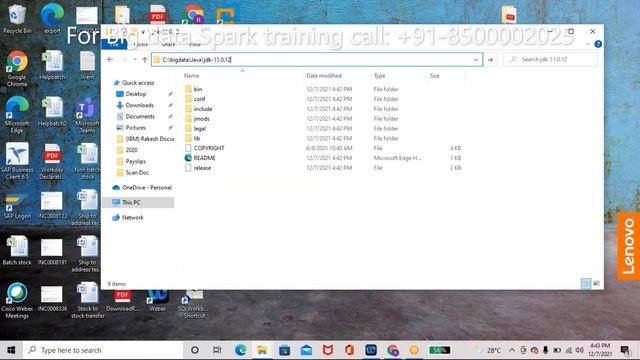Open the Explorer help question-mark icon
640x360 pixels.
point(598,44)
